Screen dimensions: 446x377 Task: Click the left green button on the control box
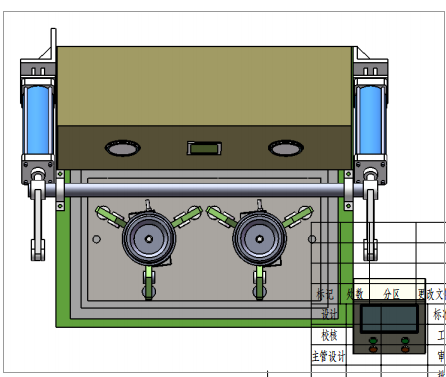tap(373, 341)
